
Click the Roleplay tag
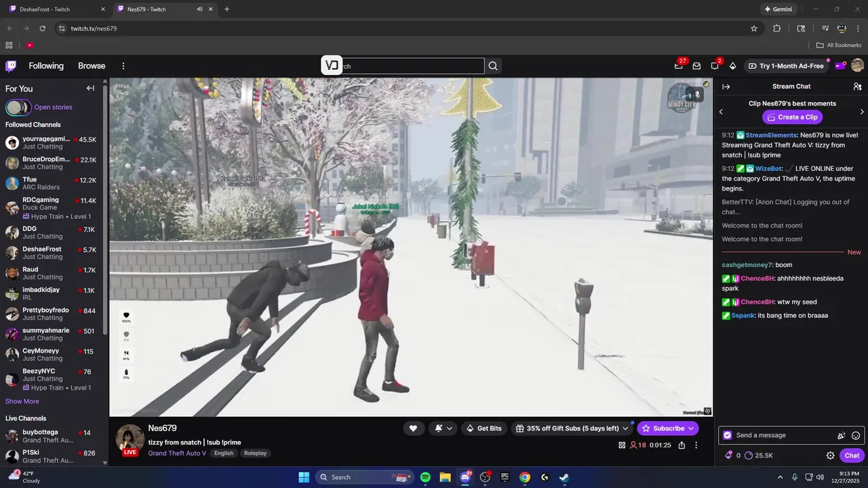coord(255,453)
